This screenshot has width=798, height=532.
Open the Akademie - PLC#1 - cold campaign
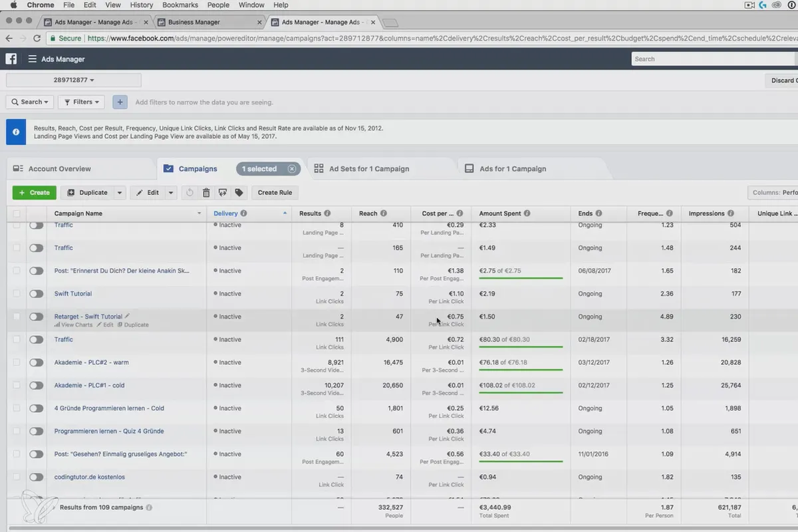(90, 386)
